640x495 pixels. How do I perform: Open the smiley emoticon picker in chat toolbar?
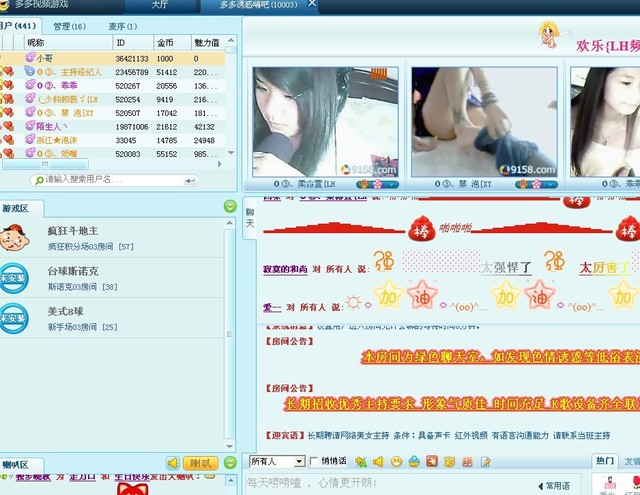[x=396, y=461]
